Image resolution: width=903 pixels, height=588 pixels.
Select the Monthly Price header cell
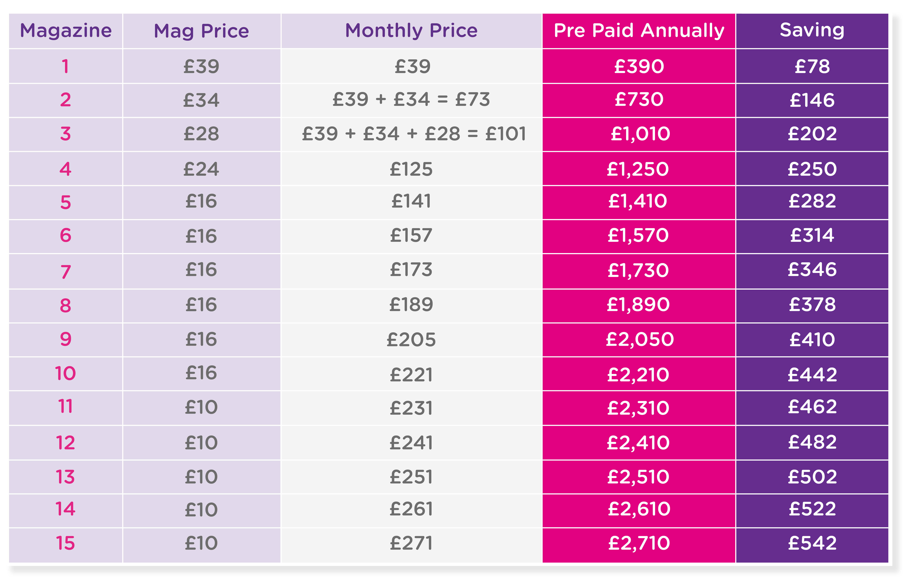[x=411, y=31]
